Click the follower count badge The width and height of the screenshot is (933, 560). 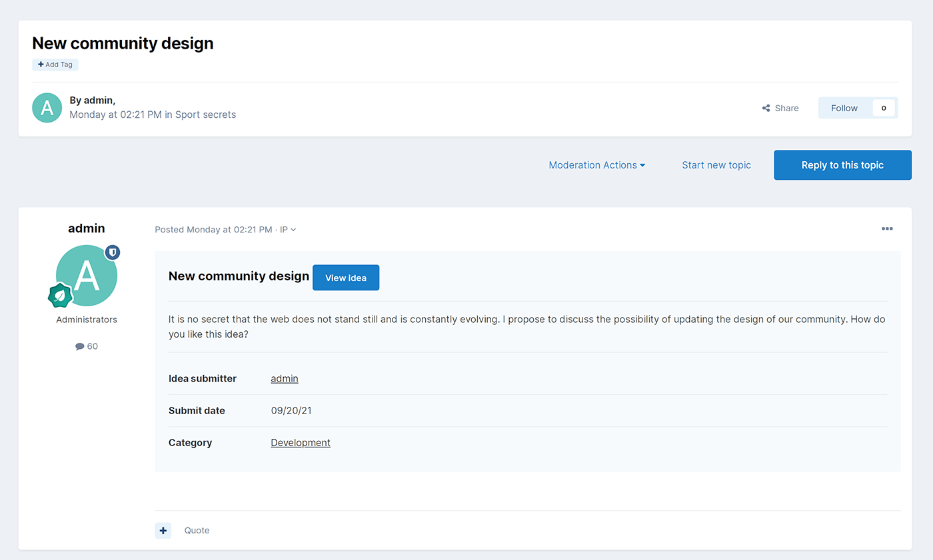point(884,108)
